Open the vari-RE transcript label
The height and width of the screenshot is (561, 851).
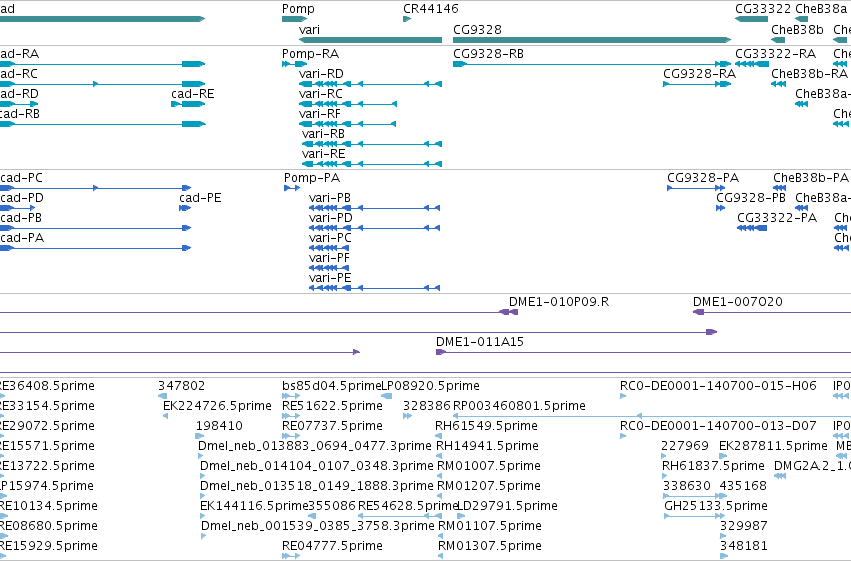tap(323, 154)
